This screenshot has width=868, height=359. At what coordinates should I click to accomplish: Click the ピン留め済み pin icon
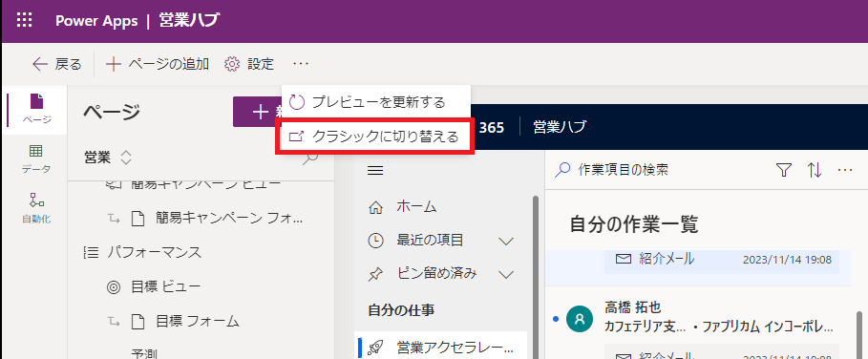click(x=375, y=274)
